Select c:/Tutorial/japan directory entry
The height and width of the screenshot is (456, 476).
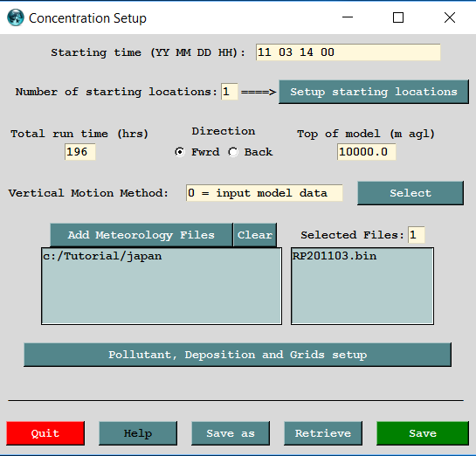click(x=102, y=256)
